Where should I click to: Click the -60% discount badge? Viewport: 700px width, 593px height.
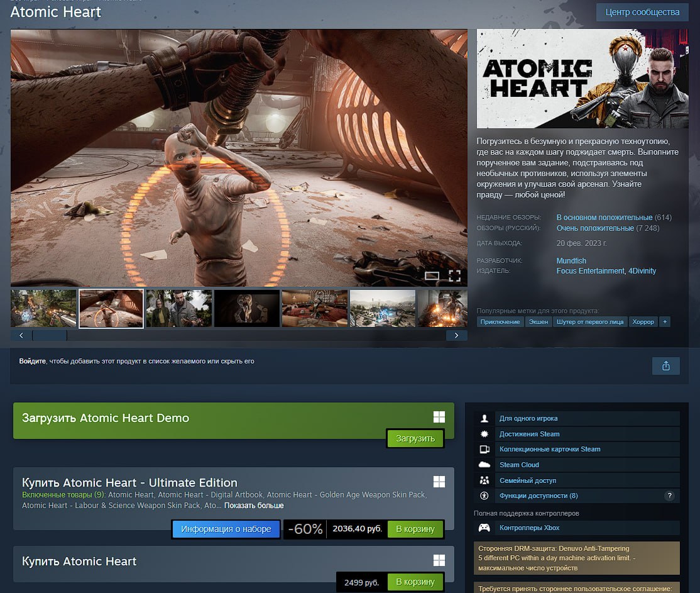click(x=305, y=529)
